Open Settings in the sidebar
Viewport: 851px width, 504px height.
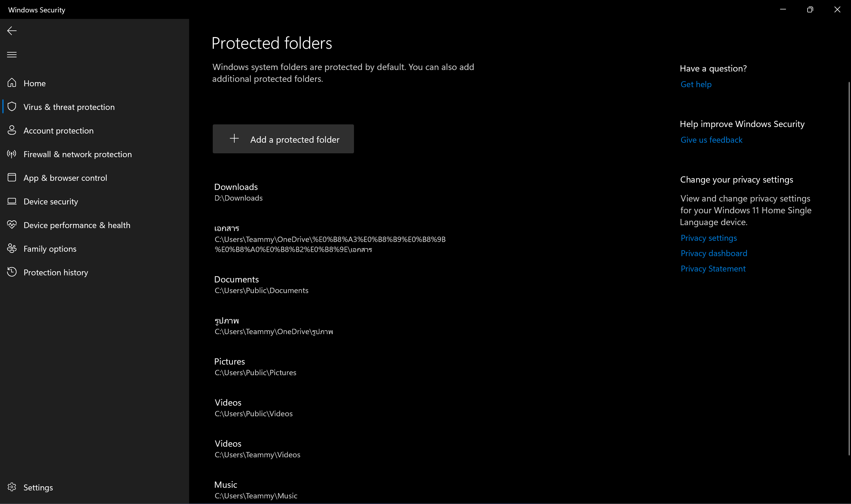point(38,487)
